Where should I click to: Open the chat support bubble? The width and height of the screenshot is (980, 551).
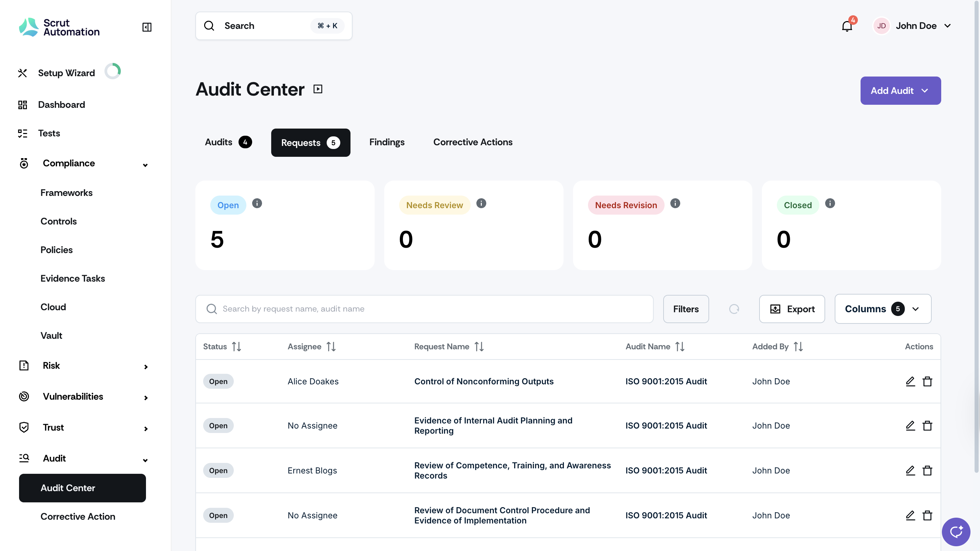click(956, 531)
